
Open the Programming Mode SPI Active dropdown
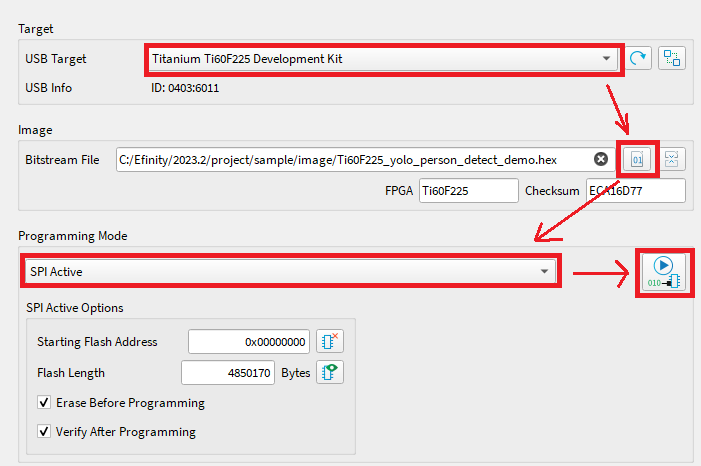click(291, 271)
